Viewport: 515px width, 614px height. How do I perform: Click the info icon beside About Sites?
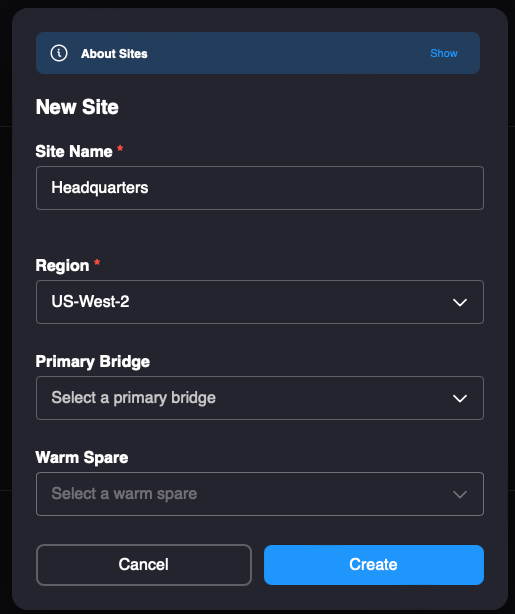59,53
